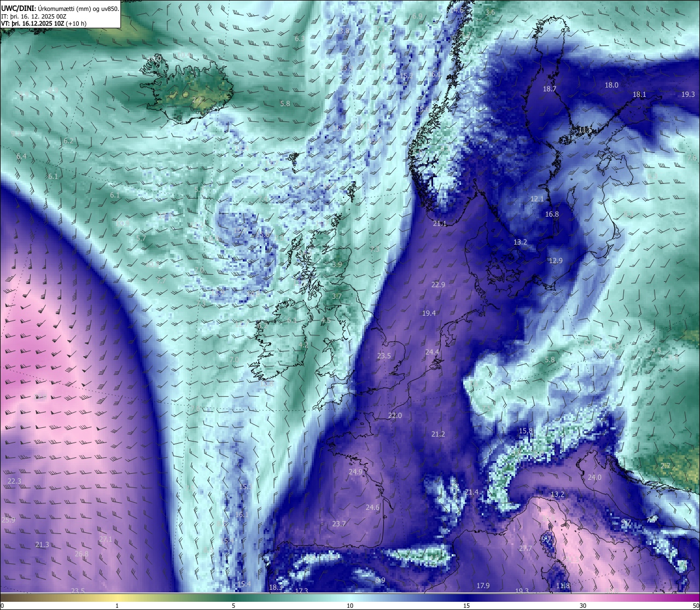Click the 3.6 value label
This screenshot has width=700, height=610.
[x=490, y=12]
